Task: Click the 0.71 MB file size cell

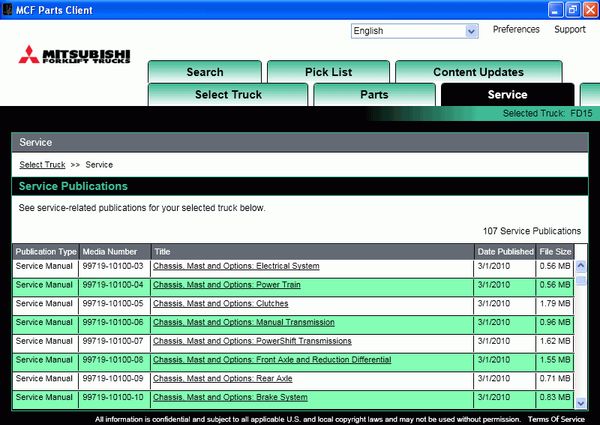Action: point(555,381)
